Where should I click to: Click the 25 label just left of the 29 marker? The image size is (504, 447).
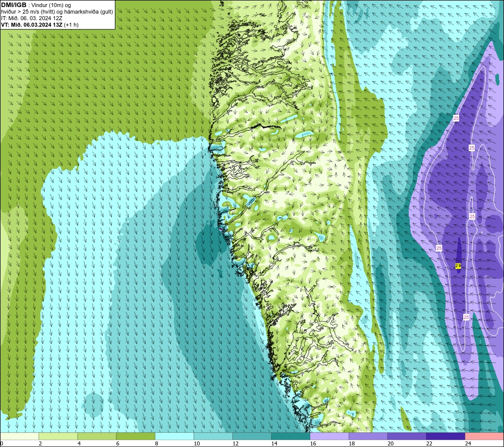tap(439, 248)
